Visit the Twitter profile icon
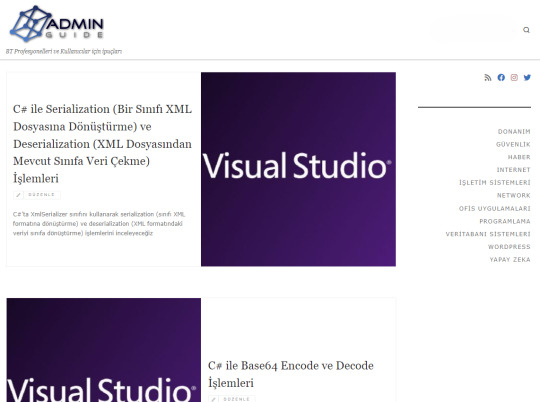Screen dimensions: 540x402 [527, 78]
